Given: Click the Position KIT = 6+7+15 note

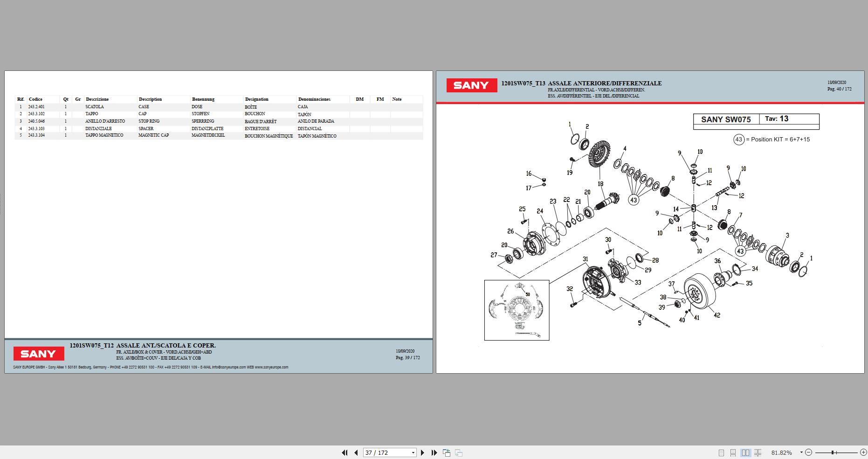Looking at the screenshot, I should (x=772, y=139).
